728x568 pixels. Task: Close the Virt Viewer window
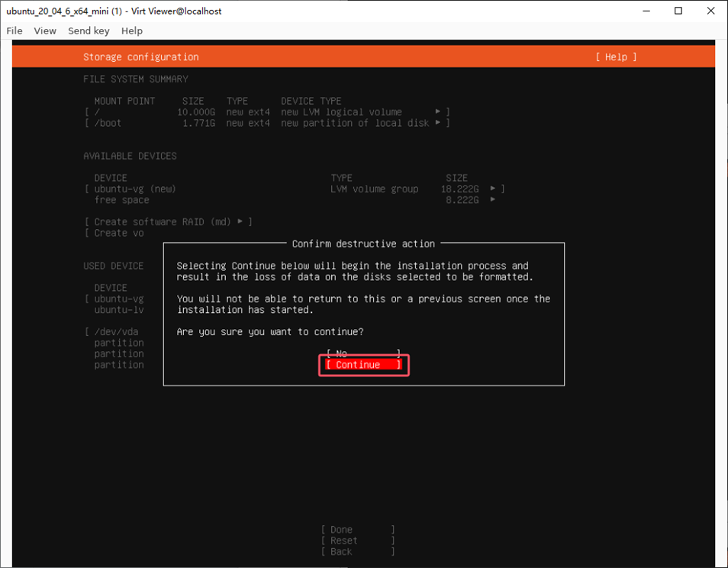point(710,11)
